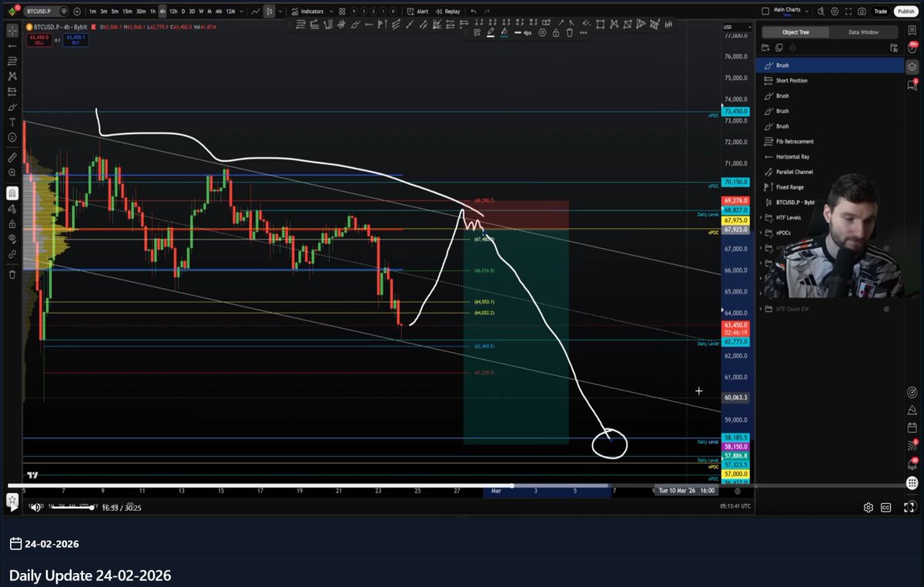Open the chart style dropdown arrow
This screenshot has width=924, height=587.
pyautogui.click(x=279, y=12)
